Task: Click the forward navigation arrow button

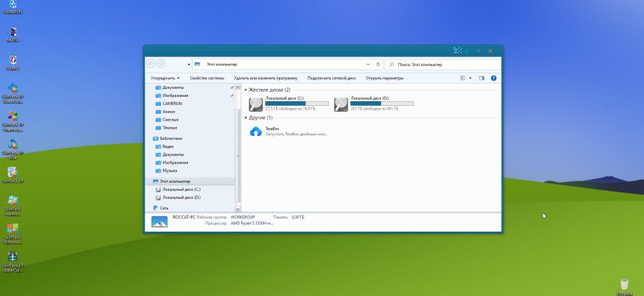Action: (x=161, y=64)
